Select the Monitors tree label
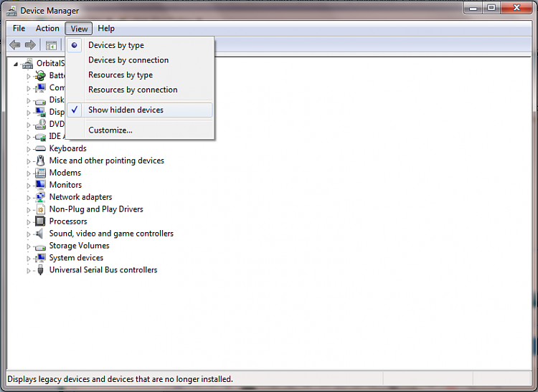The image size is (538, 392). [65, 185]
